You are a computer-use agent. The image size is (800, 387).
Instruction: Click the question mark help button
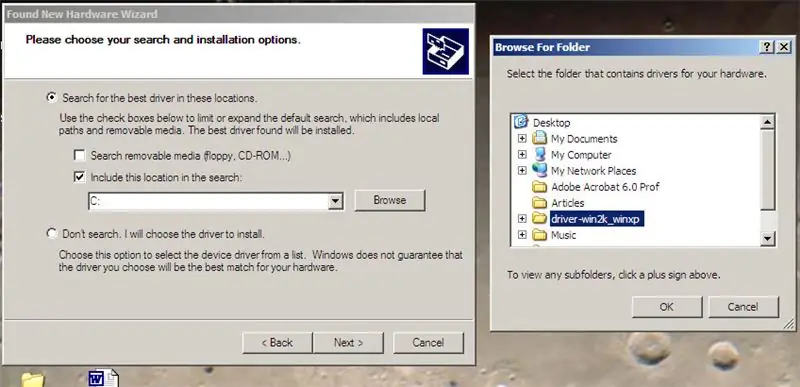pyautogui.click(x=767, y=47)
